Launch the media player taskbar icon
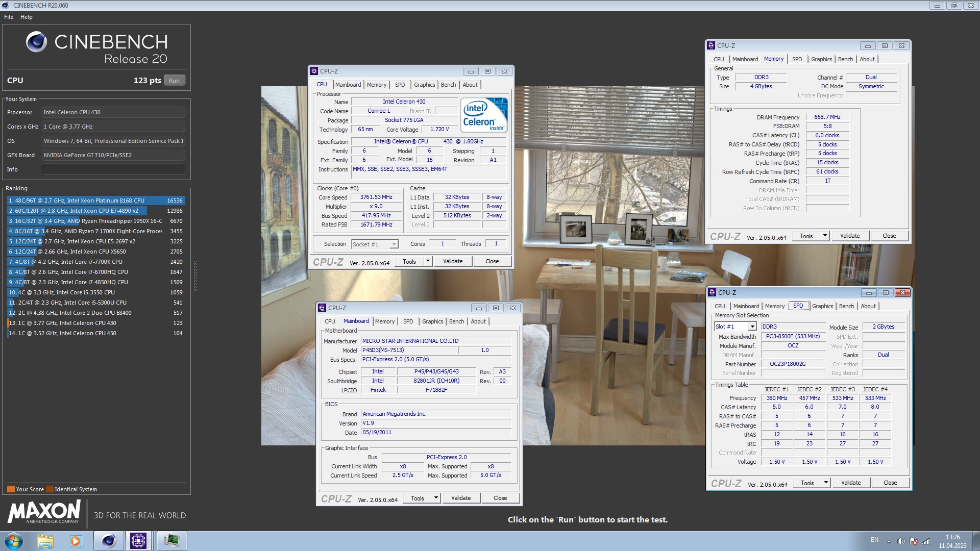Screen dimensions: 980x551 76,541
